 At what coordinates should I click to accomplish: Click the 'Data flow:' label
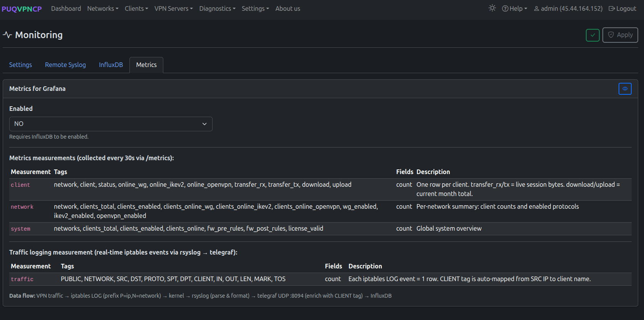coord(22,296)
